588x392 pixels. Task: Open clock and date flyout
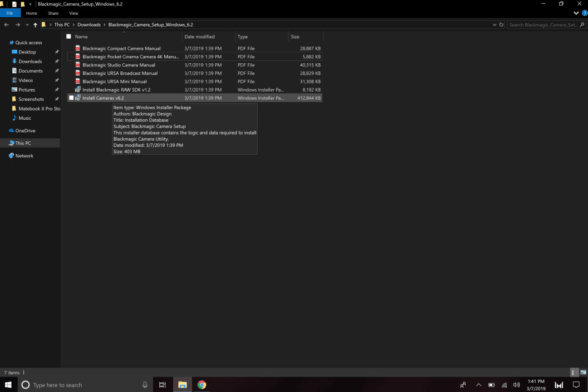(536, 385)
